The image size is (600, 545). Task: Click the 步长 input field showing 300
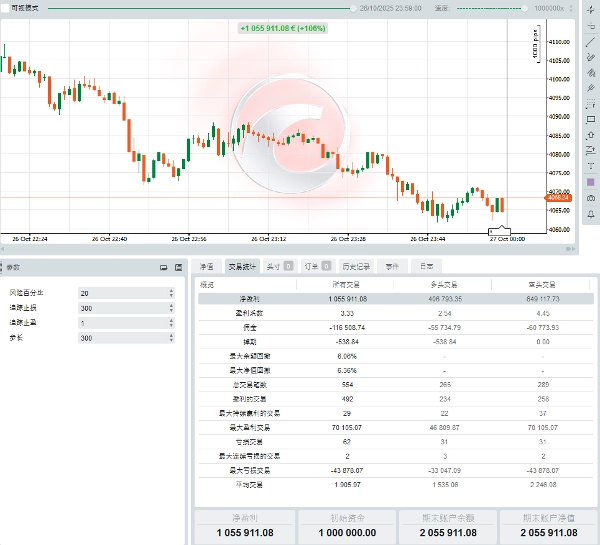[126, 338]
